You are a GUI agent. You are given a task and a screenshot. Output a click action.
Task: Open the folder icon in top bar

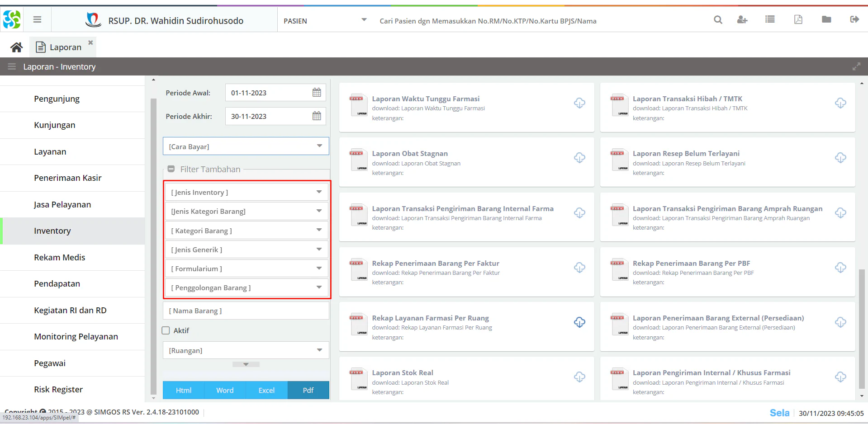click(x=826, y=19)
